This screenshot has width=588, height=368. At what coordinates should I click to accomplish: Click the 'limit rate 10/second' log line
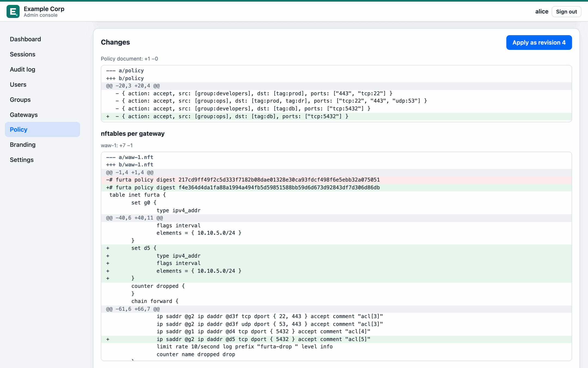336,347
